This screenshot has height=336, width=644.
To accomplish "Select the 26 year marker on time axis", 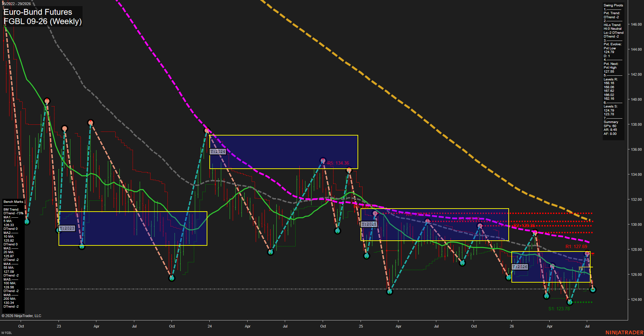I will pos(512,326).
